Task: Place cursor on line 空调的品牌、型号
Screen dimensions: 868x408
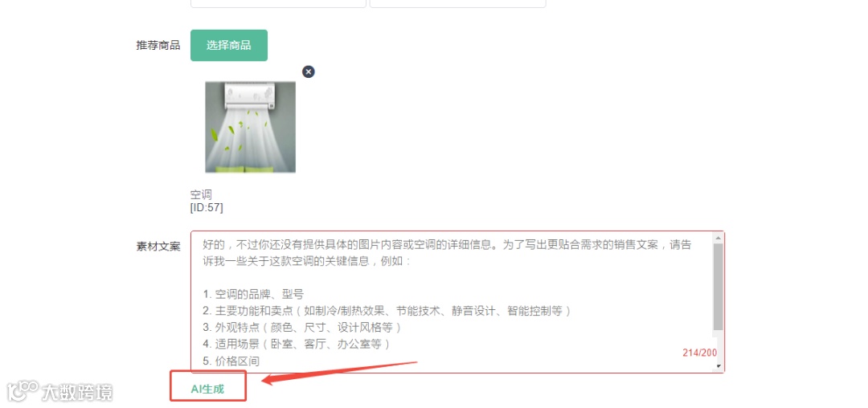Action: 253,294
